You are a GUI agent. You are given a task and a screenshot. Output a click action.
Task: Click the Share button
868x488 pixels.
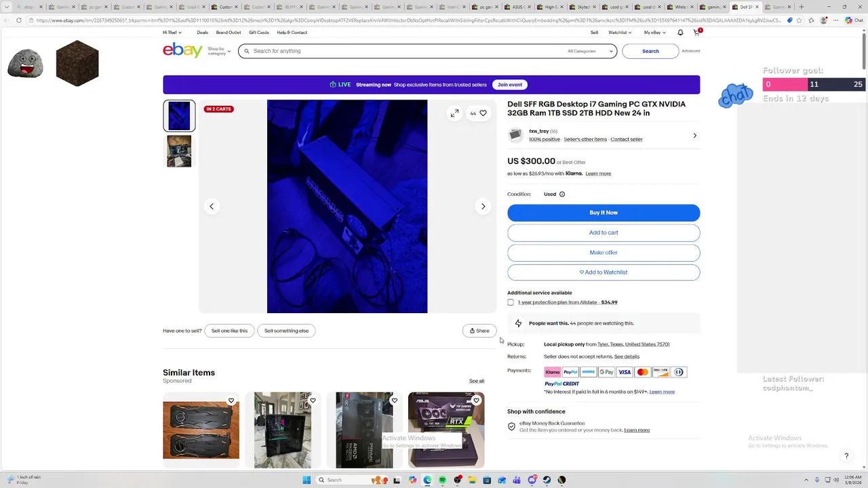(x=479, y=331)
